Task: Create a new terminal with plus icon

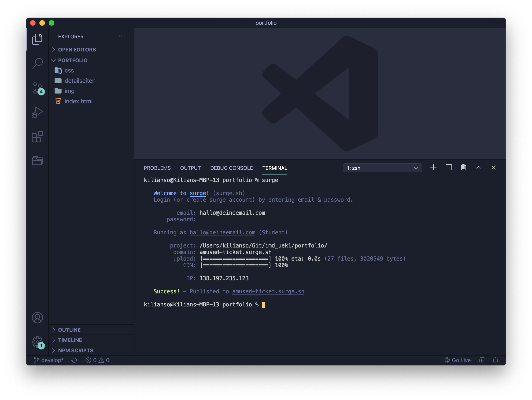Action: tap(433, 167)
